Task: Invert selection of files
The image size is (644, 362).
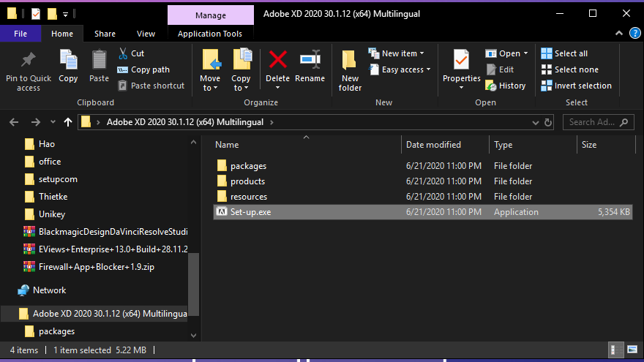Action: (576, 86)
